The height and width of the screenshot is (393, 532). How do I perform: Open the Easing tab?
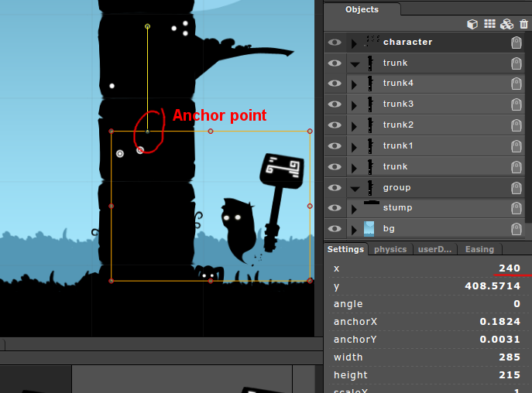(479, 249)
